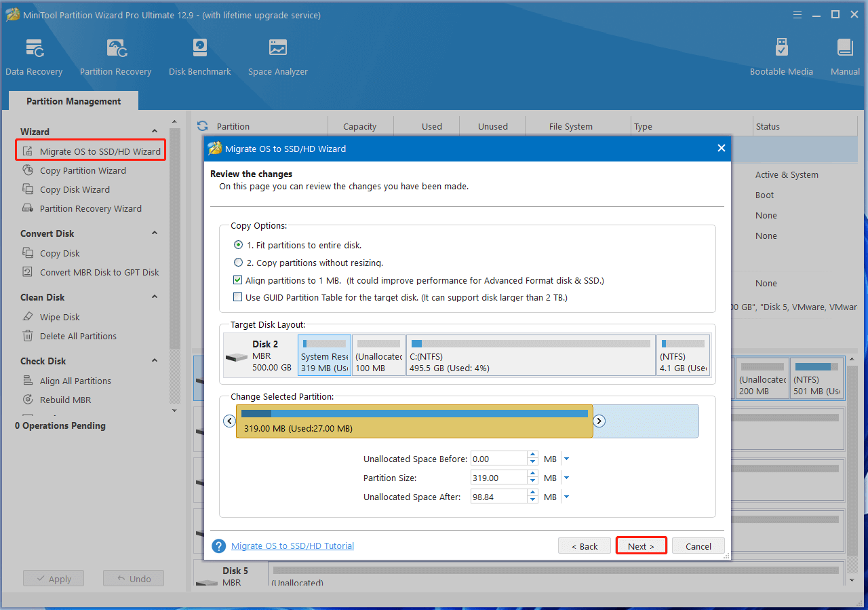Click the left arrow on partition bar
The width and height of the screenshot is (868, 610).
[229, 421]
